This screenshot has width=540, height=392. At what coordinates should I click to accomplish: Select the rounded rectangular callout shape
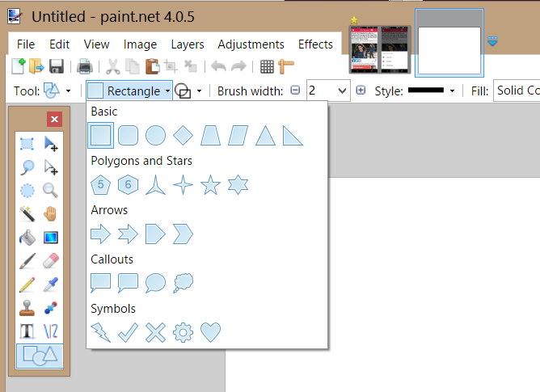pos(128,283)
